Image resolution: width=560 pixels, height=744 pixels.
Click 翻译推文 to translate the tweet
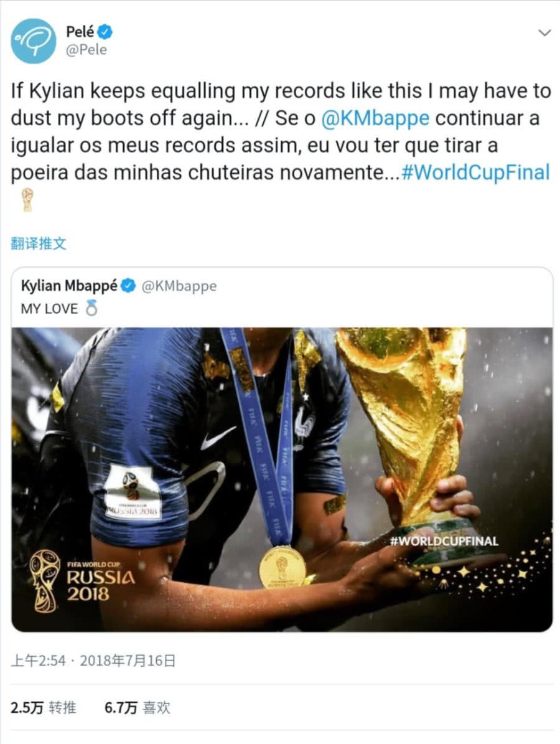[x=39, y=244]
